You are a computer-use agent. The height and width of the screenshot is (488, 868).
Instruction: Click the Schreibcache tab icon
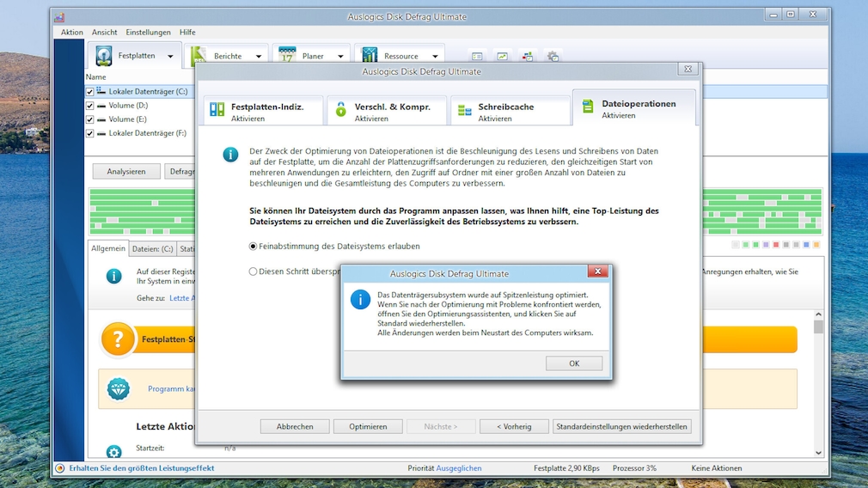(464, 110)
